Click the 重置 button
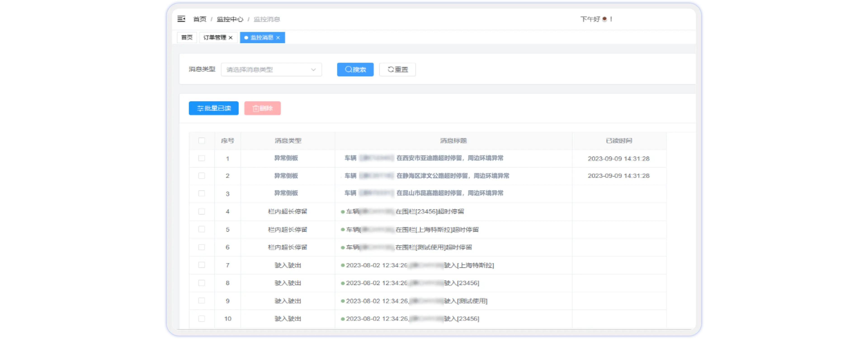 (x=397, y=69)
